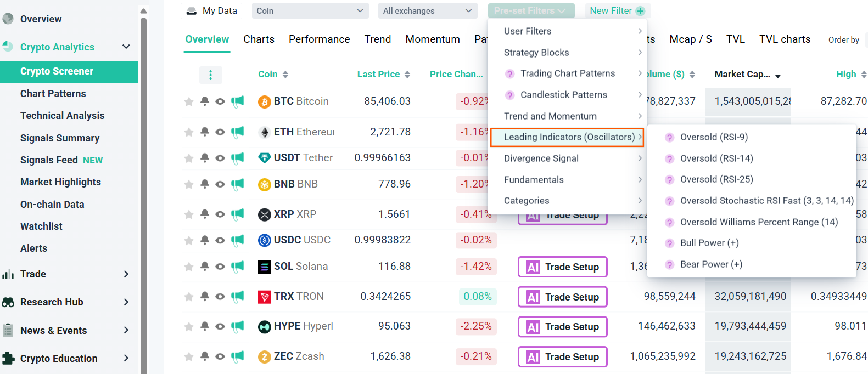Toggle watch eye icon for ZEC

tap(220, 356)
